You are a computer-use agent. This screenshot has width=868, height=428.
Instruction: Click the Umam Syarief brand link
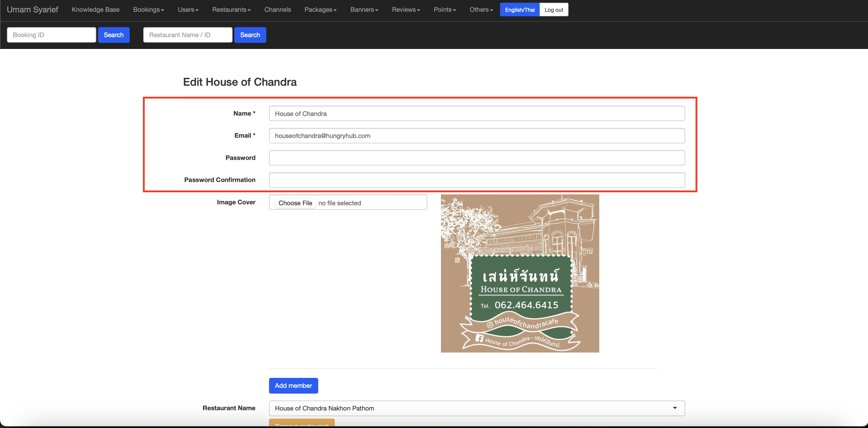point(32,10)
